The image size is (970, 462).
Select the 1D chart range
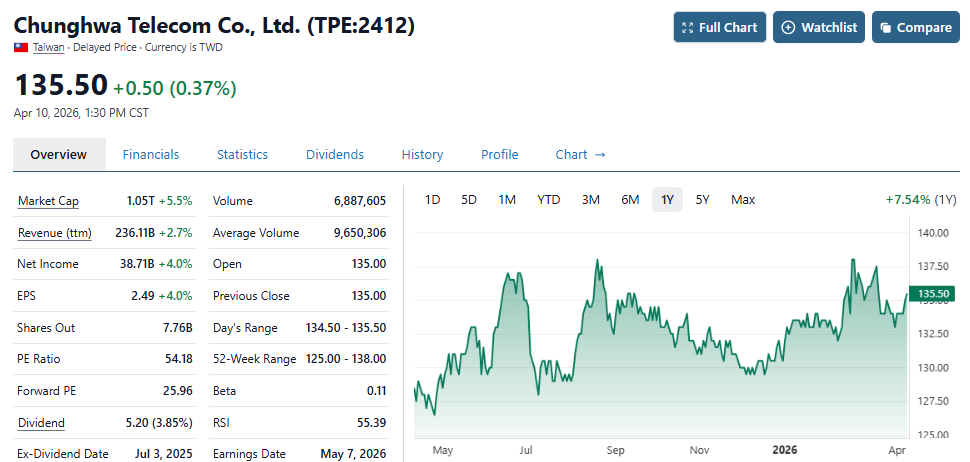[x=432, y=200]
